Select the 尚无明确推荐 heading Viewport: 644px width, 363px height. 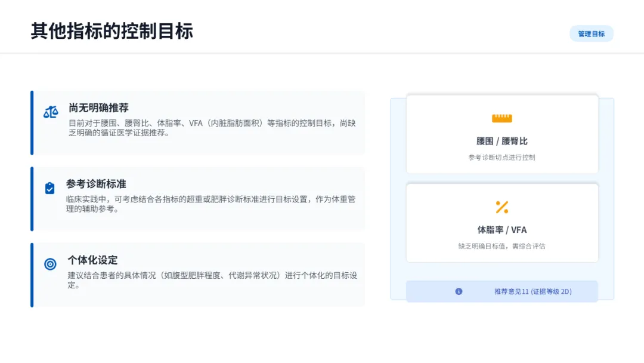tap(98, 107)
